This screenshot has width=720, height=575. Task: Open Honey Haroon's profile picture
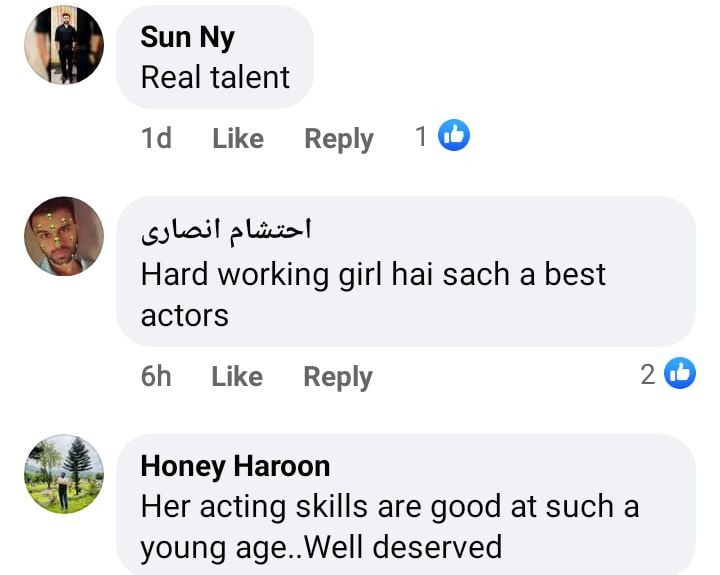64,474
